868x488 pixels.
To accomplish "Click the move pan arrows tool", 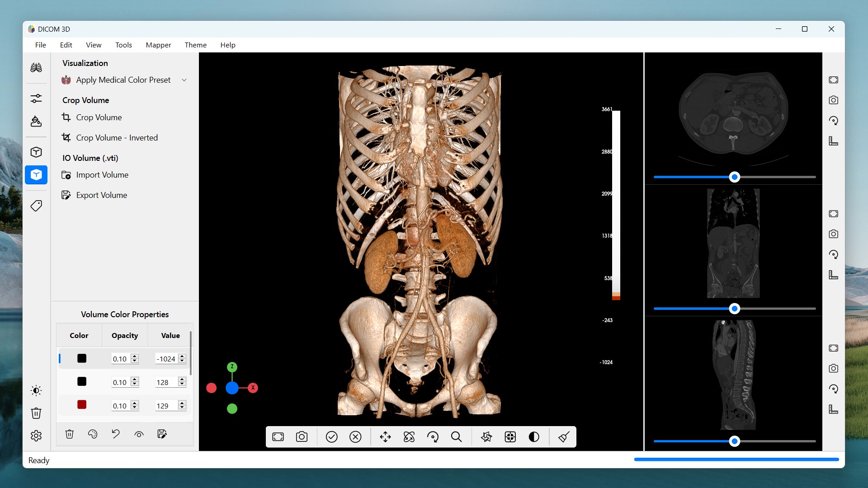I will pyautogui.click(x=385, y=437).
